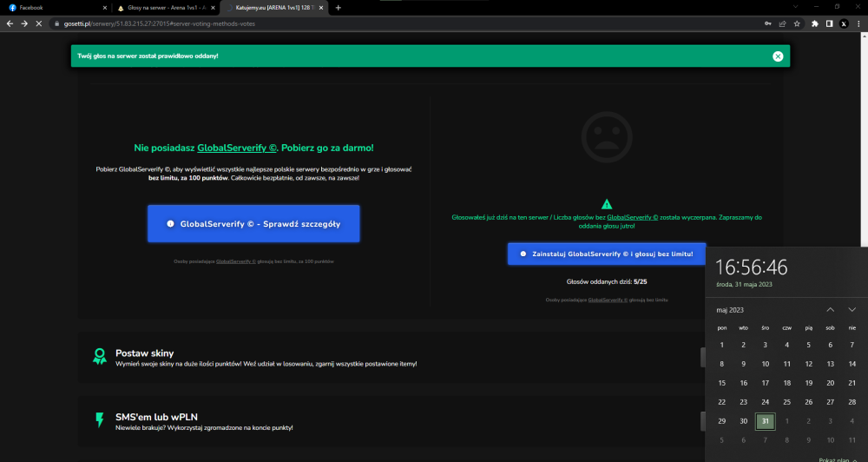Bookmark this page with star icon
The width and height of the screenshot is (868, 462).
pyautogui.click(x=797, y=23)
